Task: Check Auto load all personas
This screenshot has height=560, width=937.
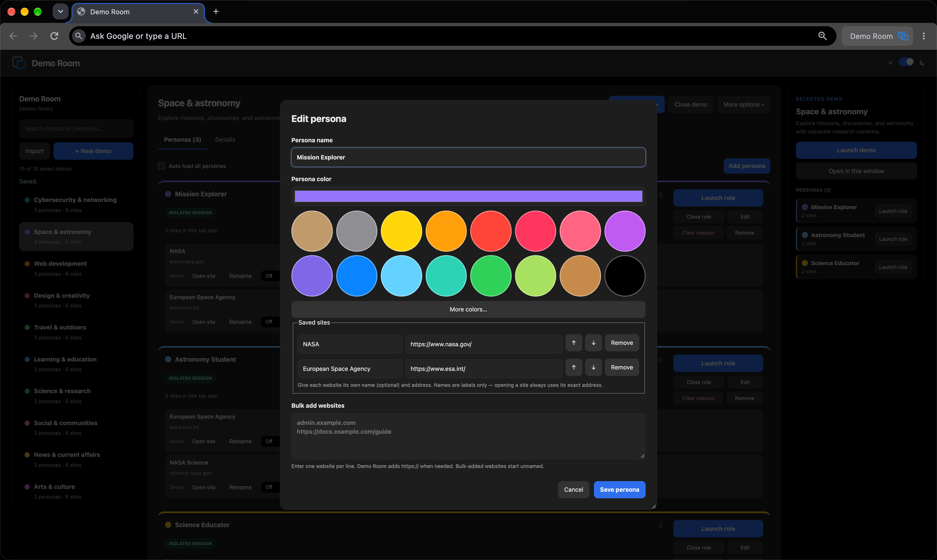Action: tap(161, 166)
